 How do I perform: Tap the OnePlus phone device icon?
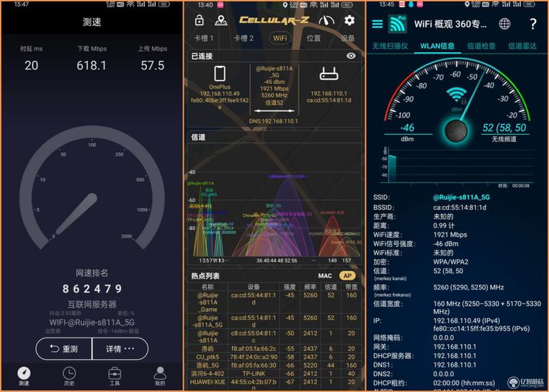point(220,73)
